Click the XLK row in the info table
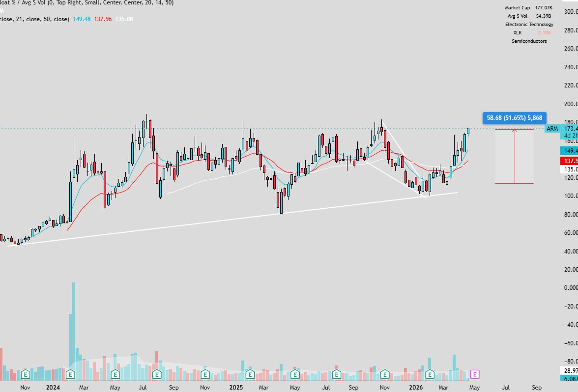Viewport: 578px width, 392px height. point(529,33)
